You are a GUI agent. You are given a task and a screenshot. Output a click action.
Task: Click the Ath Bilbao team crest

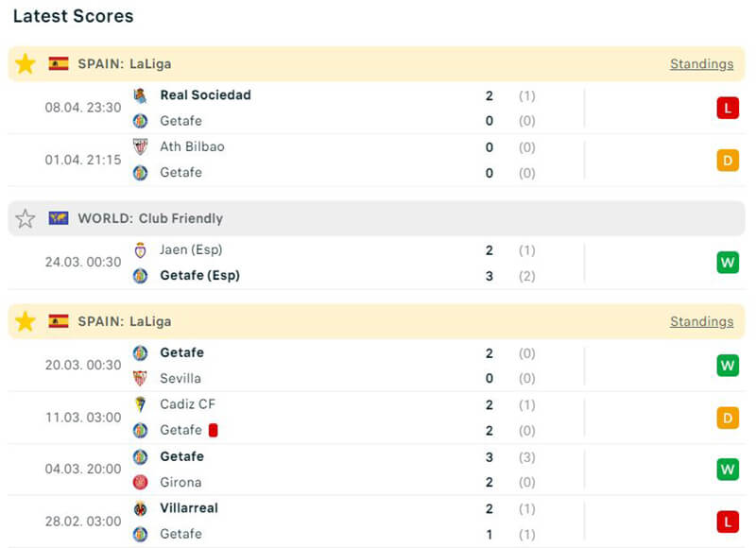coord(140,146)
